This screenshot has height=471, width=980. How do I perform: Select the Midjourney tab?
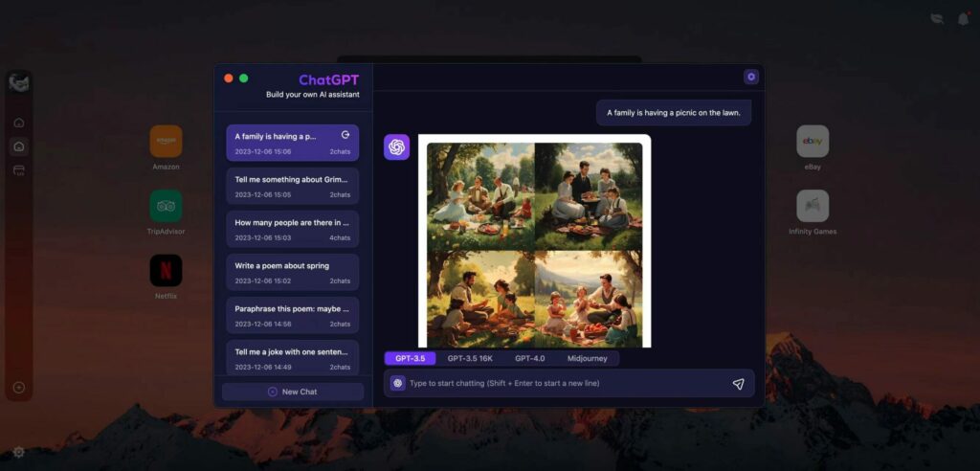click(x=587, y=358)
